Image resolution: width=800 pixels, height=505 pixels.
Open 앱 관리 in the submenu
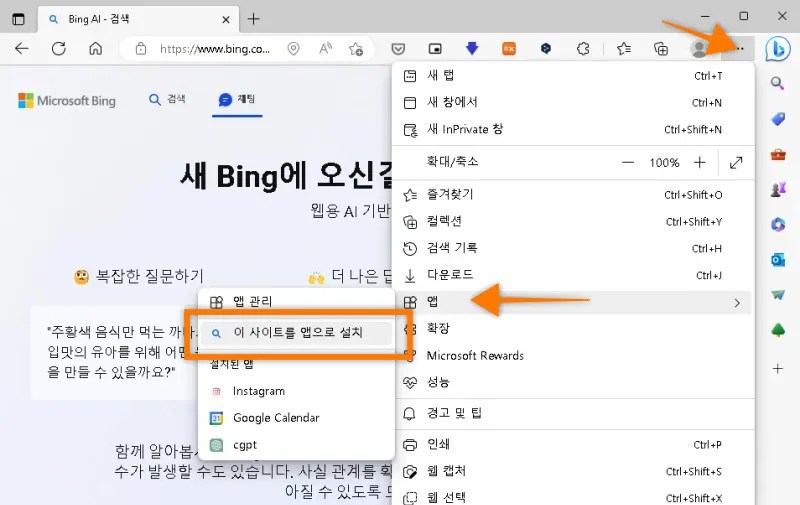[296, 301]
